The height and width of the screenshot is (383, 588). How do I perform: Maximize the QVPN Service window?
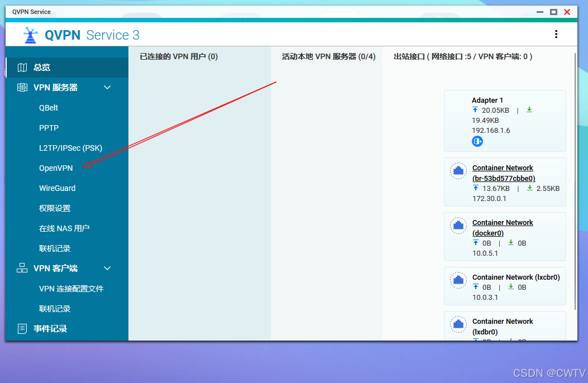pyautogui.click(x=553, y=12)
